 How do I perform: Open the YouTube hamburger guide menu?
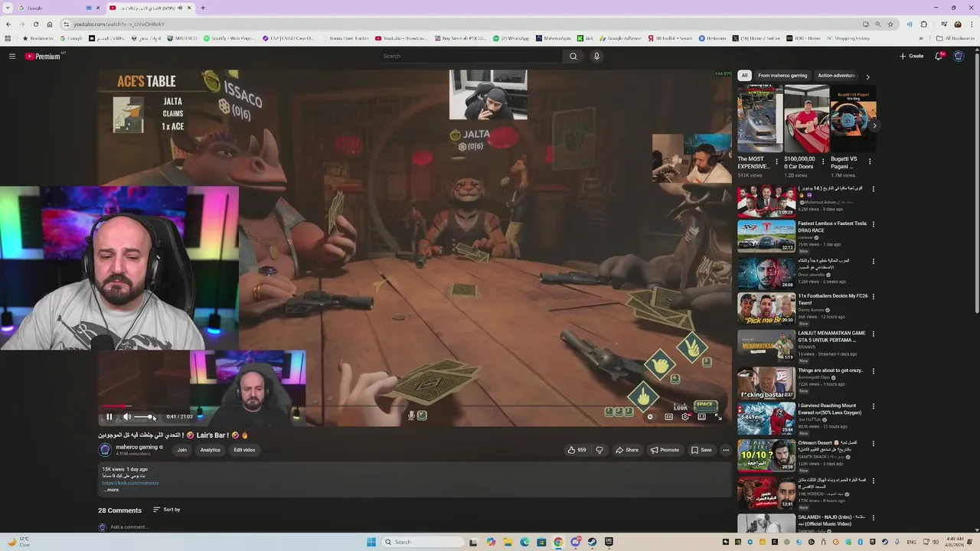[x=12, y=56]
